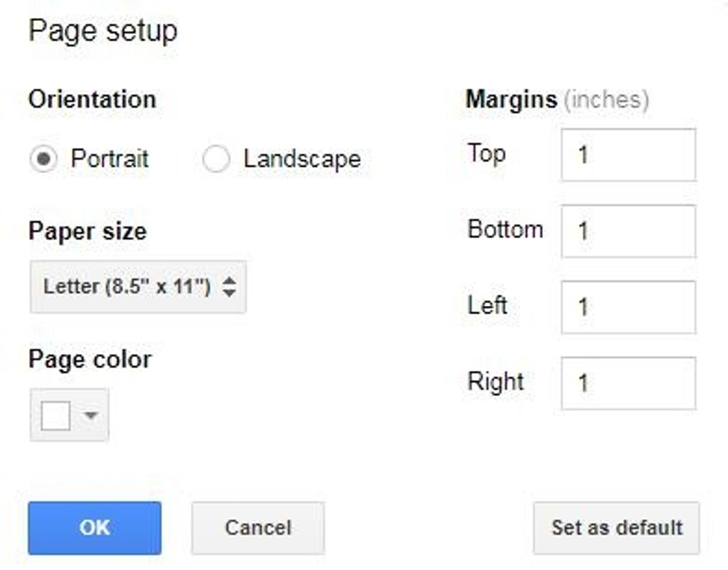Click the "Left" margin label
728x570 pixels.
click(487, 305)
